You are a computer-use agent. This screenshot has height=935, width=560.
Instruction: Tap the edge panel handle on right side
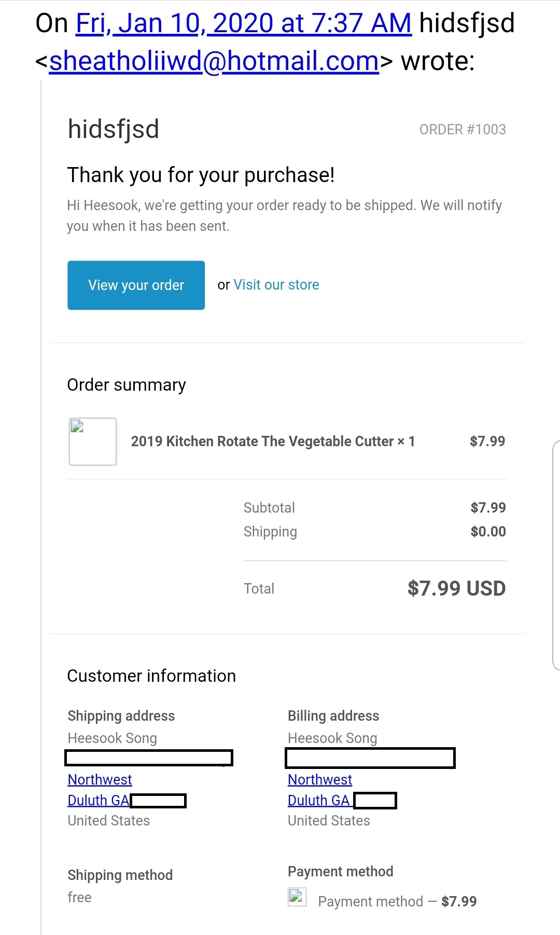(x=556, y=555)
